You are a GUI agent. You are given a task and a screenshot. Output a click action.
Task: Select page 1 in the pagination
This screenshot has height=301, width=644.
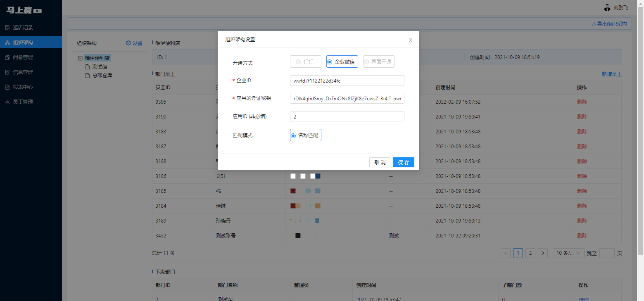click(x=518, y=253)
